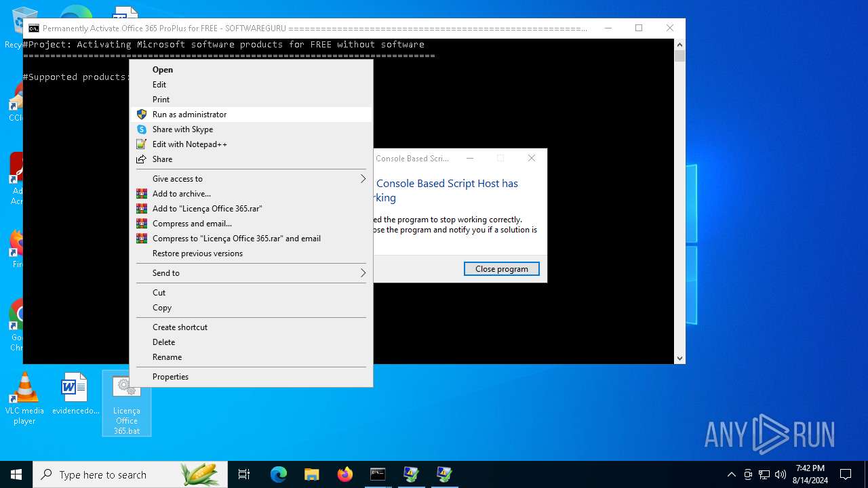Screen dimensions: 868x488
Task: Select Add to "Licença Office 365.rar"
Action: [251, 209]
